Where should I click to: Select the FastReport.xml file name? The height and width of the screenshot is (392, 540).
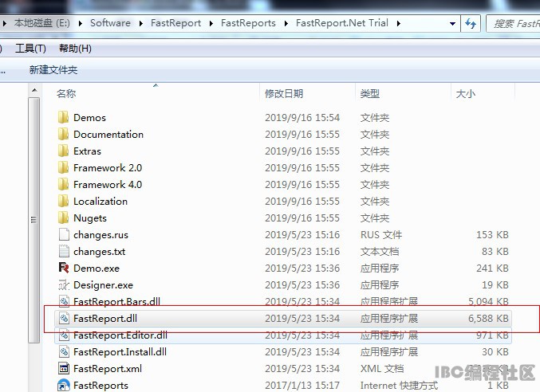click(108, 369)
